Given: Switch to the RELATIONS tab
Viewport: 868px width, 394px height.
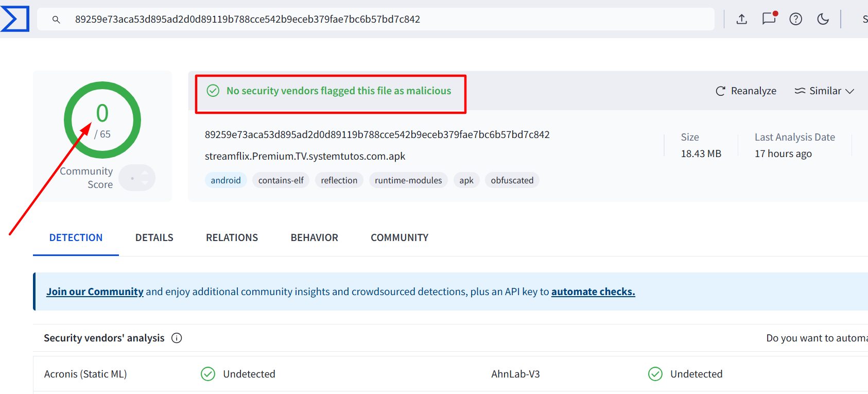Looking at the screenshot, I should pos(232,237).
